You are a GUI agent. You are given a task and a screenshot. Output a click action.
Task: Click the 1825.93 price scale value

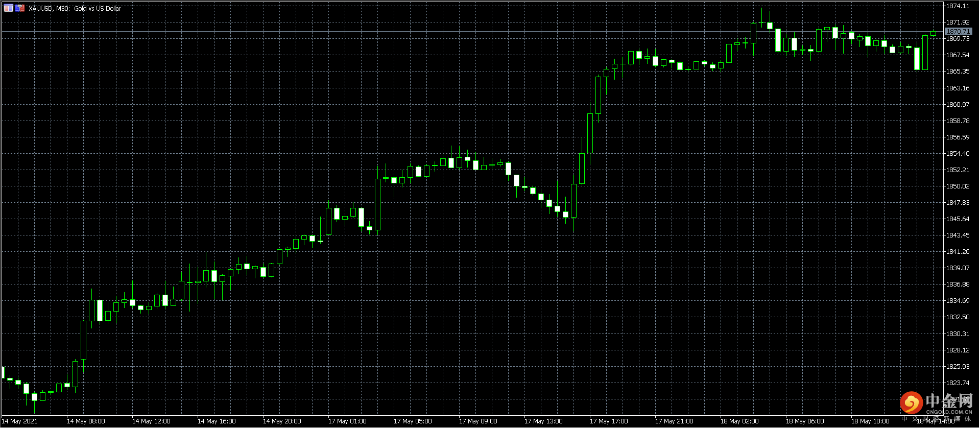coord(958,367)
